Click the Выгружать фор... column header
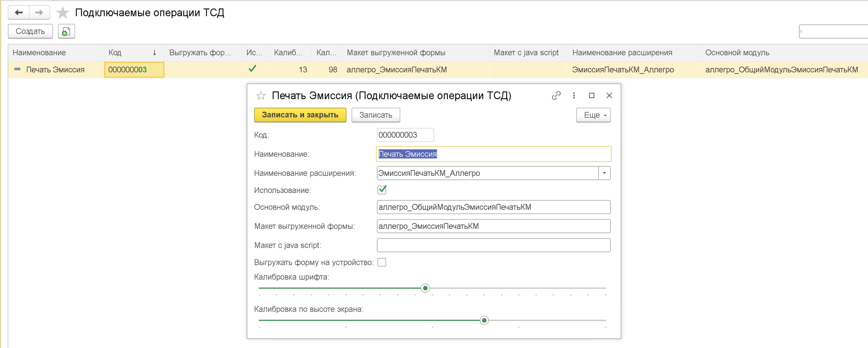The height and width of the screenshot is (348, 868). click(x=203, y=53)
